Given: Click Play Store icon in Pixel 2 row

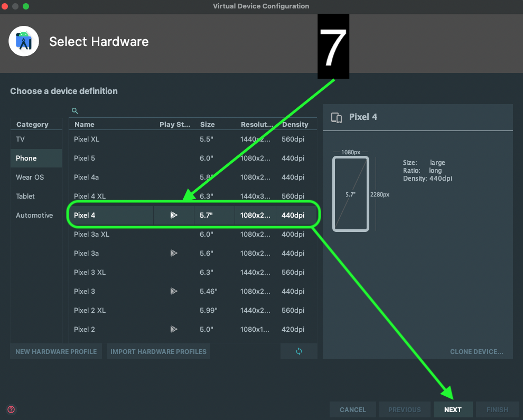Looking at the screenshot, I should click(x=173, y=330).
